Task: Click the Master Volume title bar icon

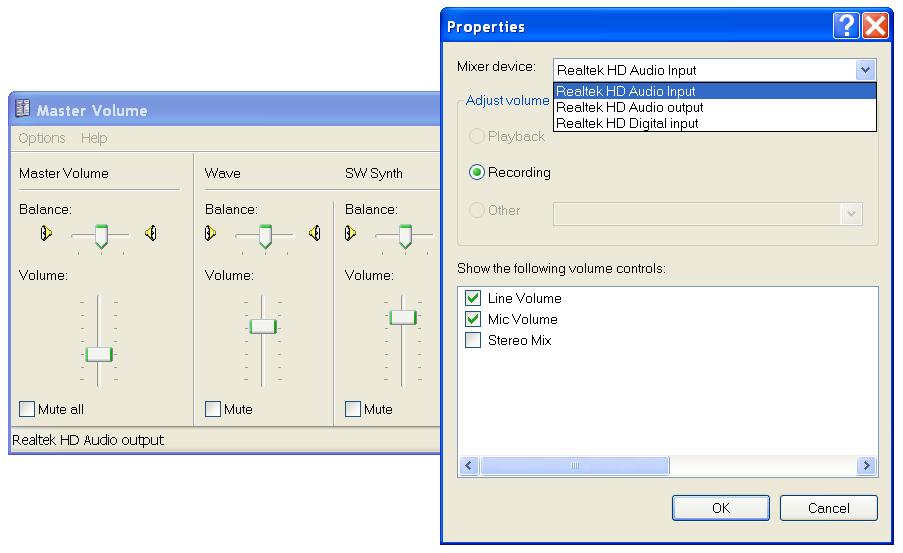Action: click(22, 110)
